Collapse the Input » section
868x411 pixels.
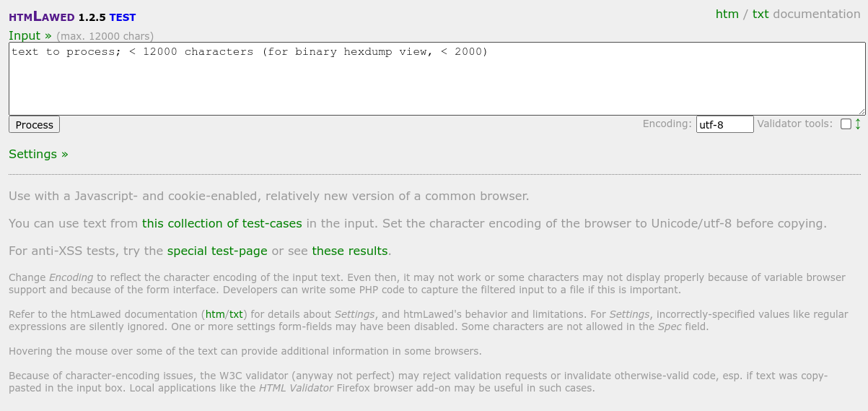(30, 35)
